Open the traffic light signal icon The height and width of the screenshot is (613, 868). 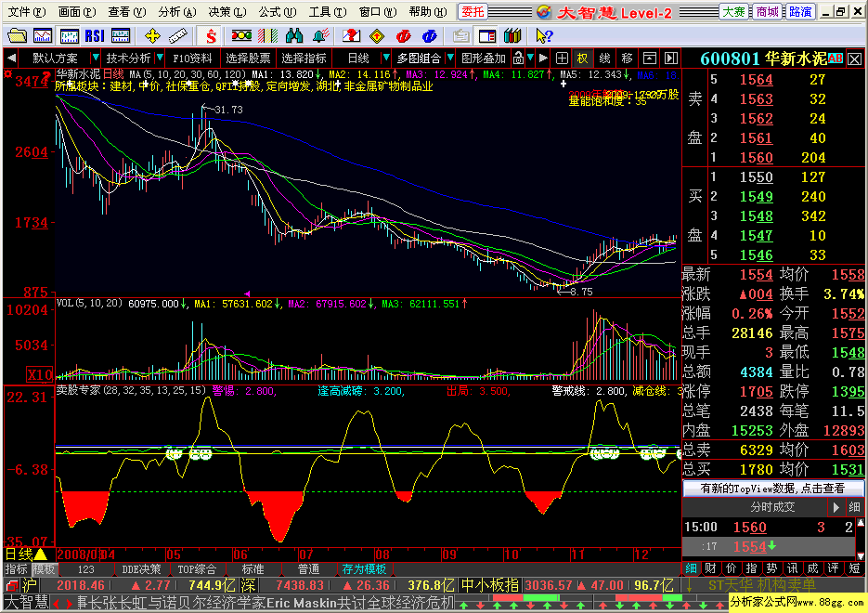point(241,36)
